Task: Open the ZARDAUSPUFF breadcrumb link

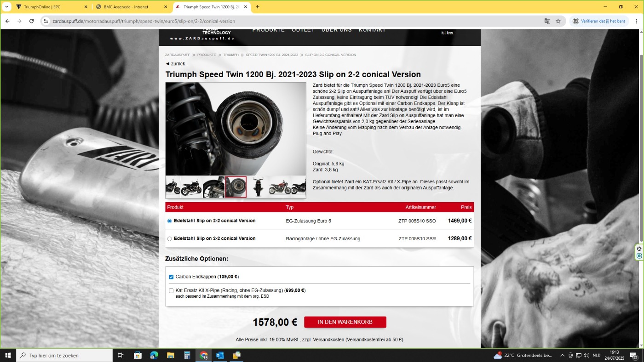Action: 178,55
